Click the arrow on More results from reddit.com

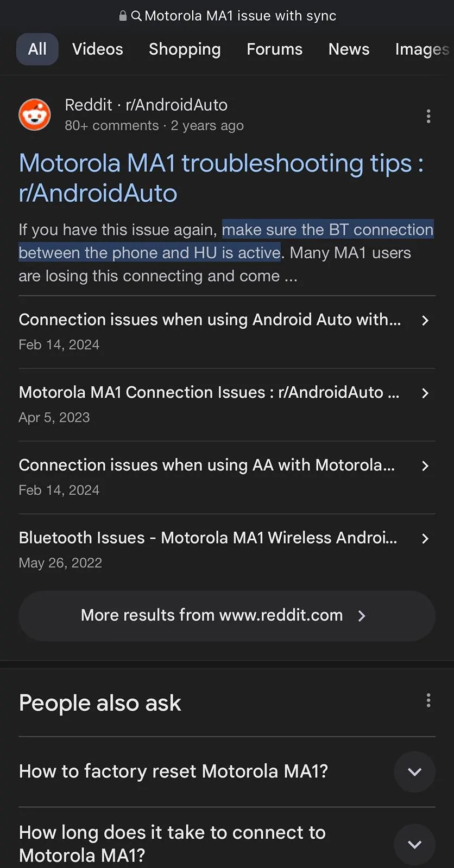[362, 615]
